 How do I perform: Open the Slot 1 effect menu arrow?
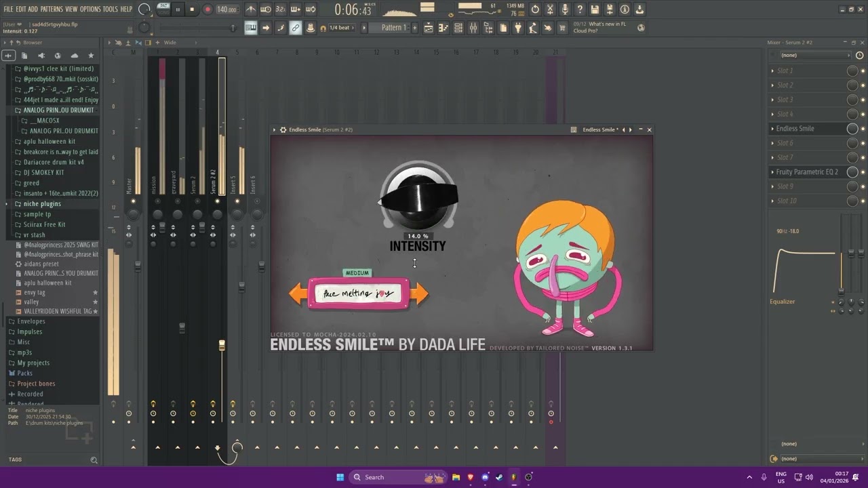(x=772, y=70)
